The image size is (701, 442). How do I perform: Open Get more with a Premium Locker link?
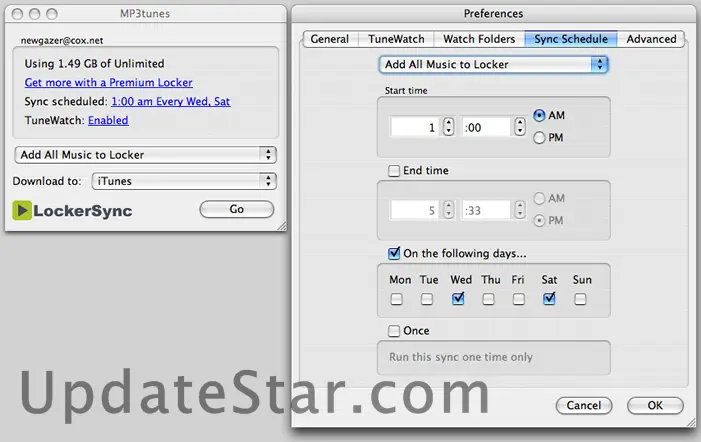109,83
